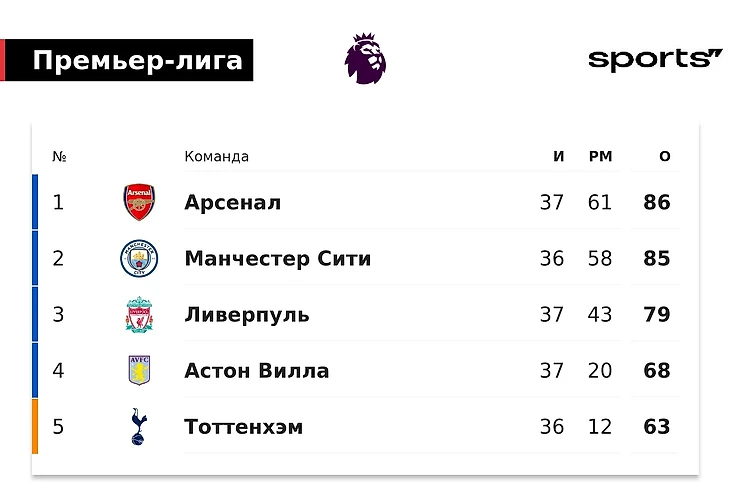Click the Премьер-лига title banner
Screen dimensions: 730x497
tap(127, 60)
